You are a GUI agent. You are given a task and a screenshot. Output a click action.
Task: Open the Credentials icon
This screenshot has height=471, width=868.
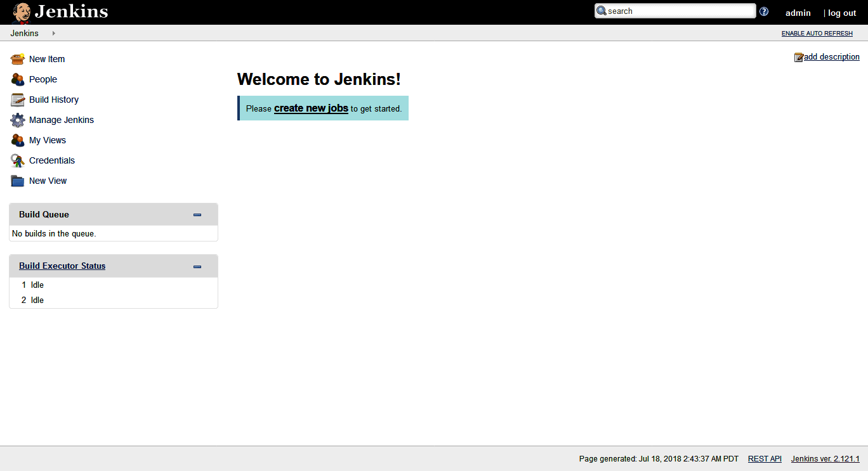pyautogui.click(x=17, y=160)
